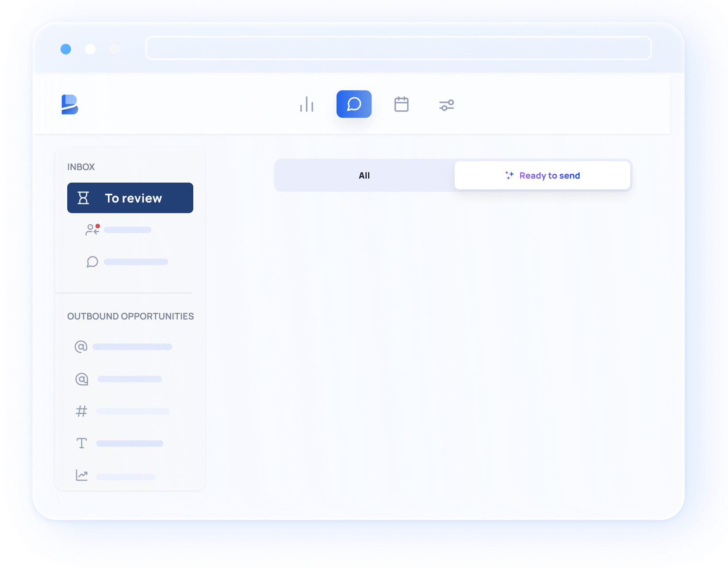This screenshot has width=728, height=580.
Task: Select the first @ mention icon
Action: coord(81,346)
